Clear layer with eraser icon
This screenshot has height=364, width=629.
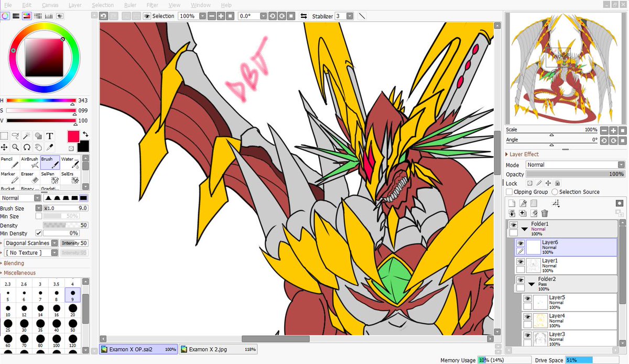(534, 213)
